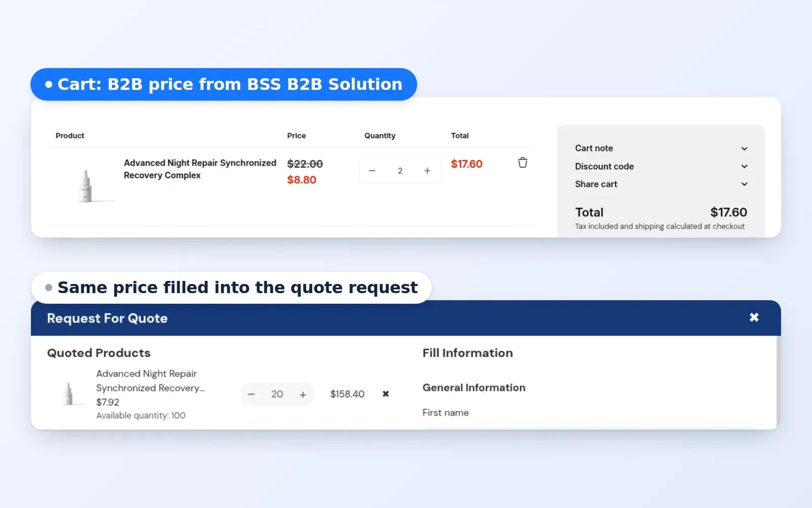The image size is (812, 508).
Task: Click the cart Total amount $17.60 in summary
Action: coord(728,212)
